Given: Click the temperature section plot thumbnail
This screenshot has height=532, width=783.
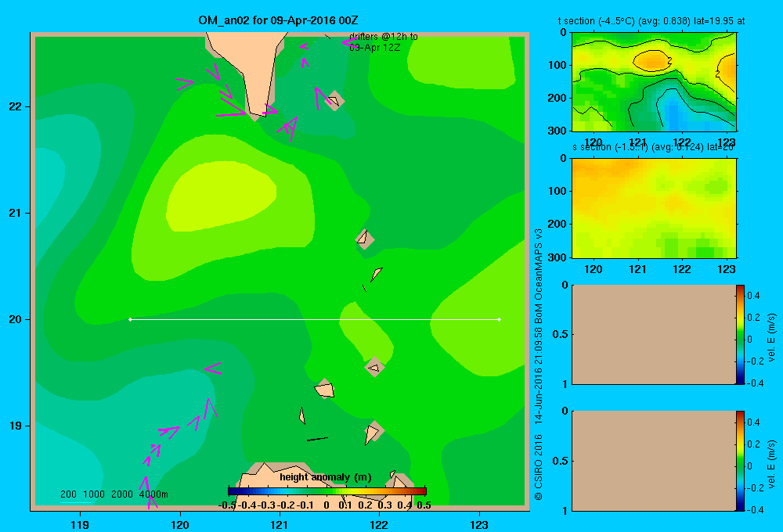Looking at the screenshot, I should pyautogui.click(x=654, y=82).
